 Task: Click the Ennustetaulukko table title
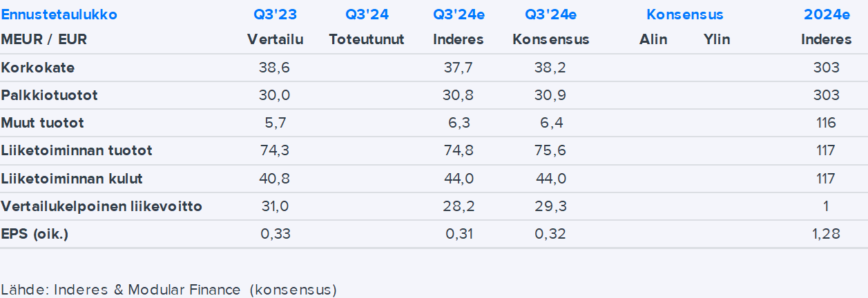[x=59, y=14]
